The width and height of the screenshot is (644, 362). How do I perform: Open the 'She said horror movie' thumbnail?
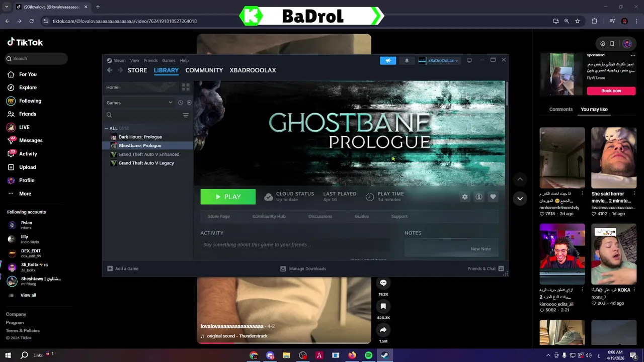[x=614, y=158]
